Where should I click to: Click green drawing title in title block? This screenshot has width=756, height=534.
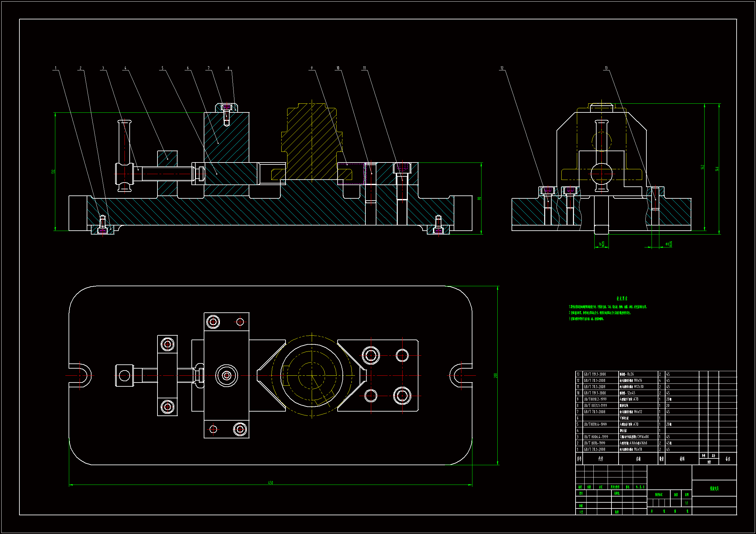click(714, 488)
